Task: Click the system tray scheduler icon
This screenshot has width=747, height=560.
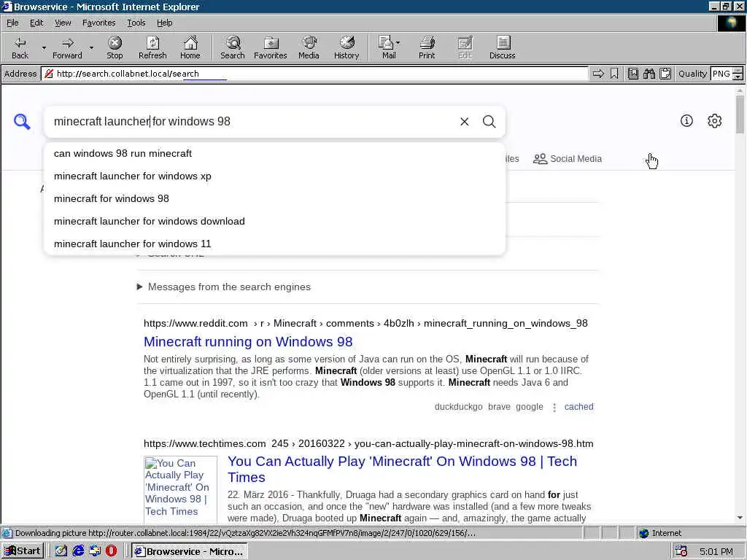Action: click(681, 551)
